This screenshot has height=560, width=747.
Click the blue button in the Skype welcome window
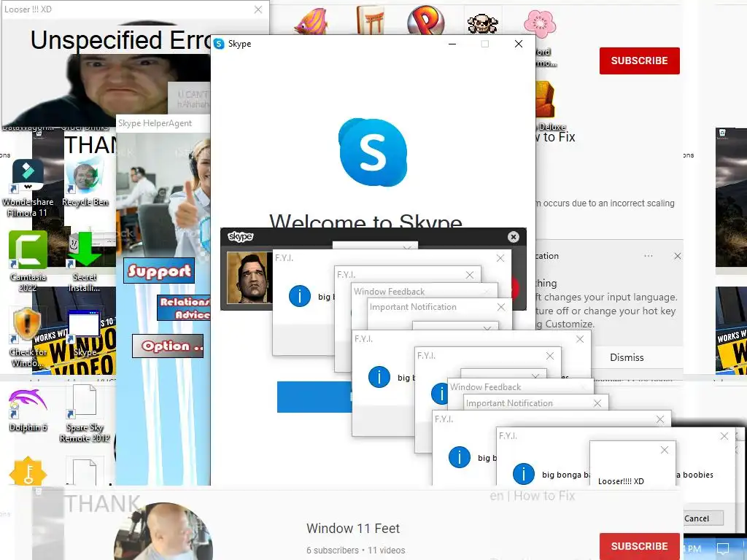[314, 397]
